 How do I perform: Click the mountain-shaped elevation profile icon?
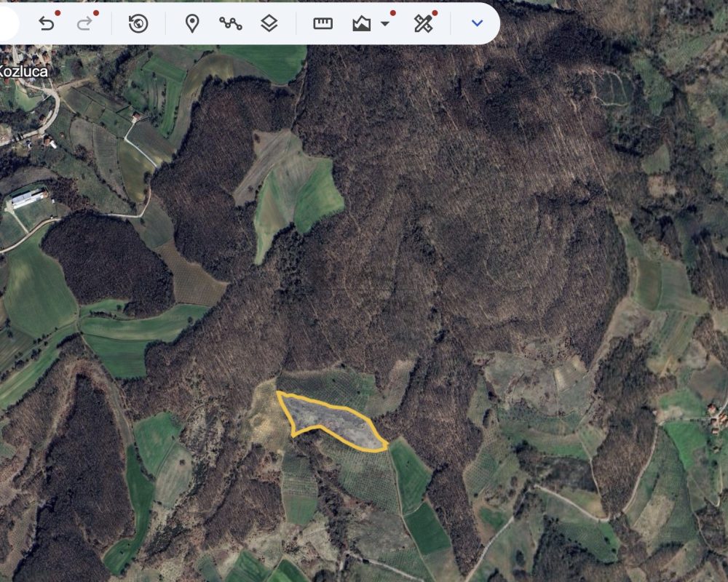point(361,23)
